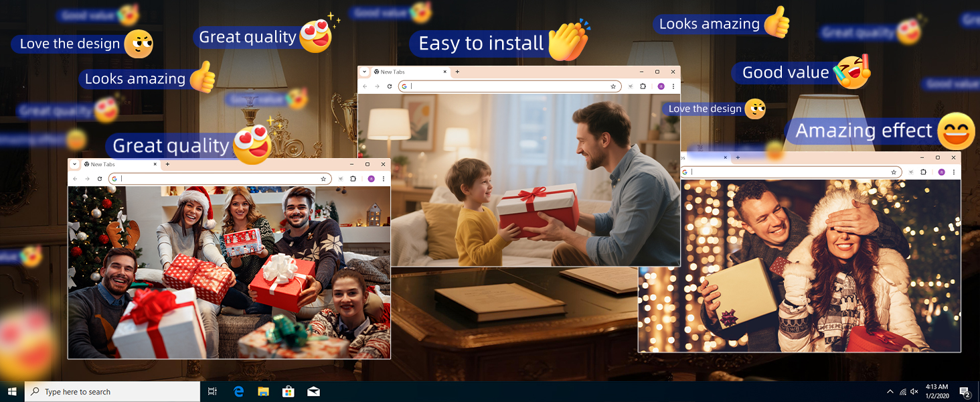Open the three-dot Chrome menu in center window
The image size is (980, 402).
click(673, 86)
